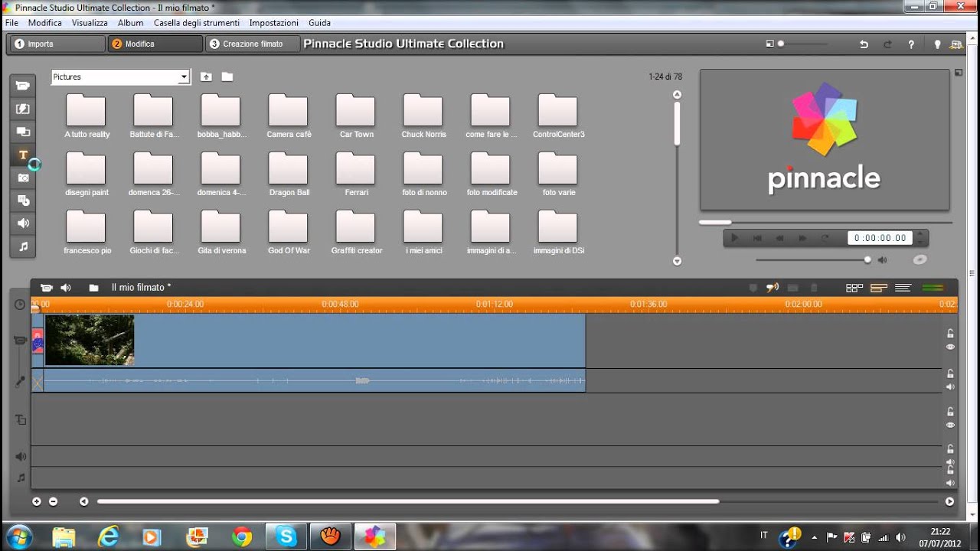
Task: Toggle audio scrubbing in the timeline toolbar
Action: click(773, 288)
